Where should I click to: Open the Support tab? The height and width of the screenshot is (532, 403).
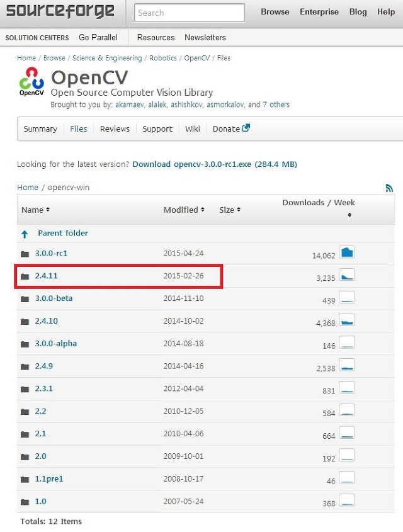[x=157, y=129]
